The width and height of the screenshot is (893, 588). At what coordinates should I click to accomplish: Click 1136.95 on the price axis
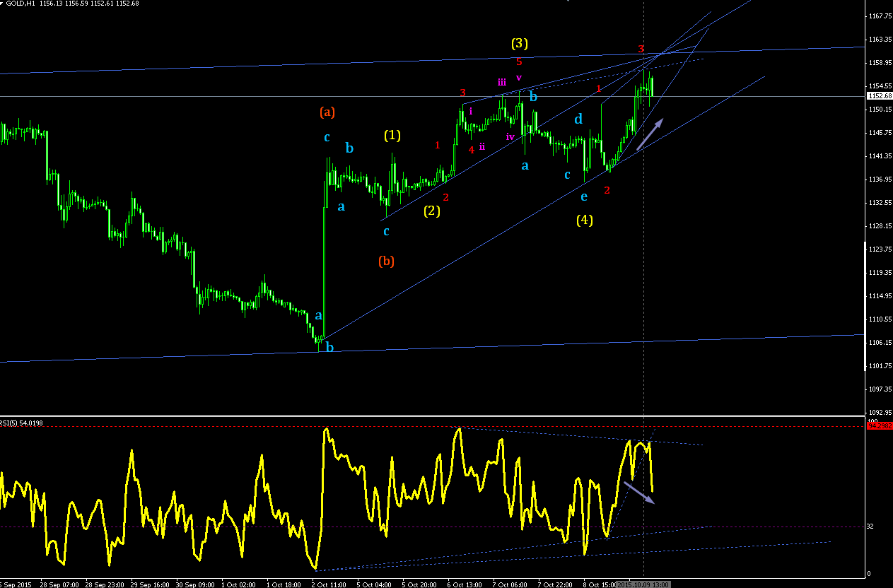[x=881, y=179]
